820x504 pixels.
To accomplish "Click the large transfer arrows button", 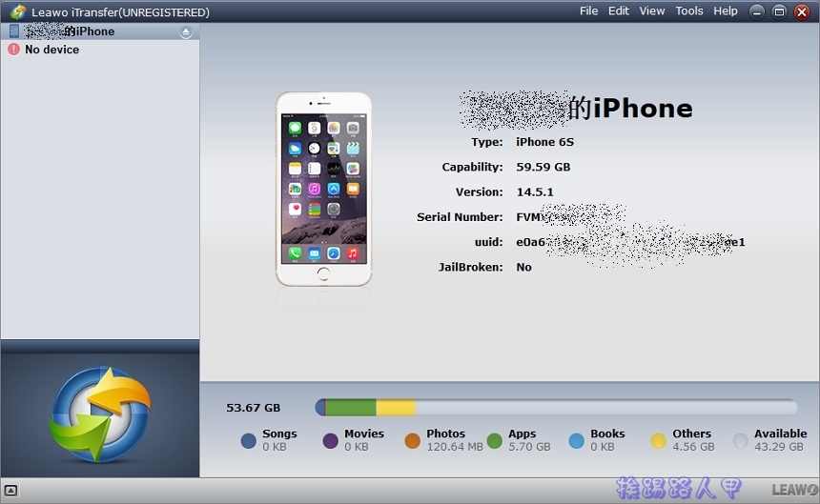I will pos(99,414).
